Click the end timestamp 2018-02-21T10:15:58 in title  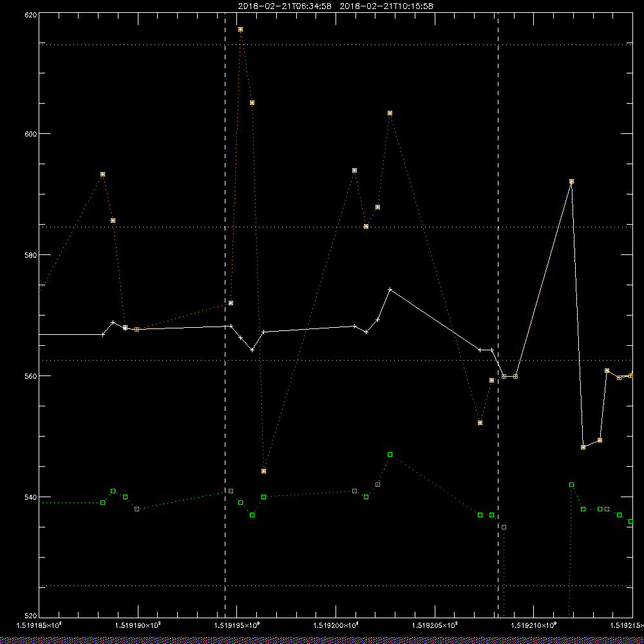[x=386, y=6]
